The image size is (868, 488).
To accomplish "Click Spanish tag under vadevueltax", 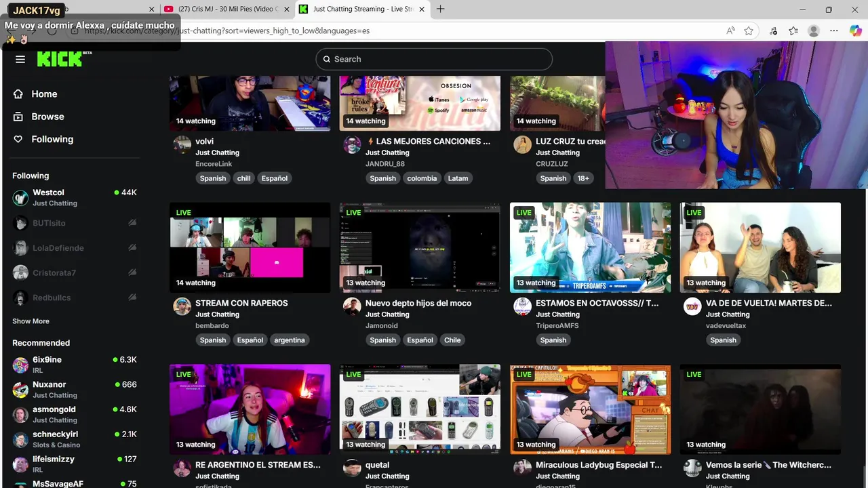I will (x=723, y=340).
